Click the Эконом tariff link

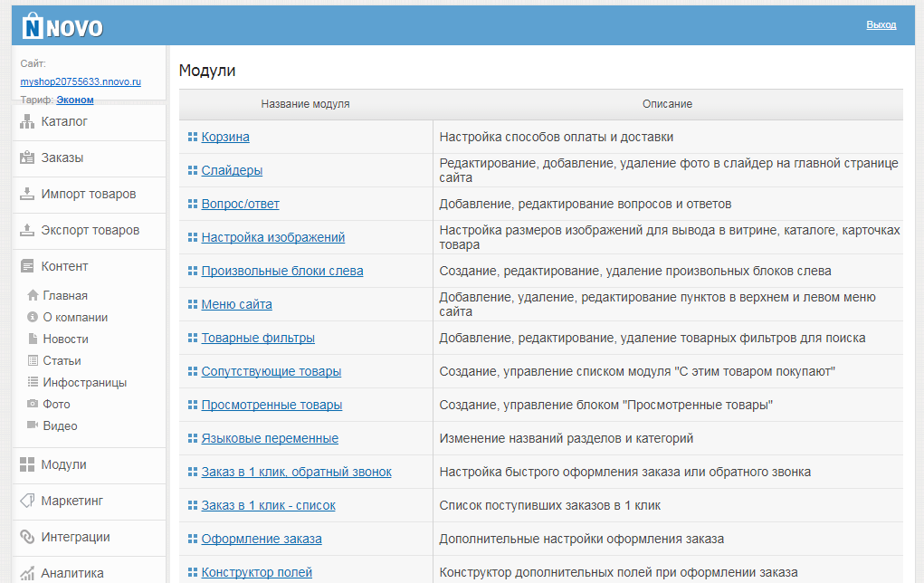coord(75,100)
